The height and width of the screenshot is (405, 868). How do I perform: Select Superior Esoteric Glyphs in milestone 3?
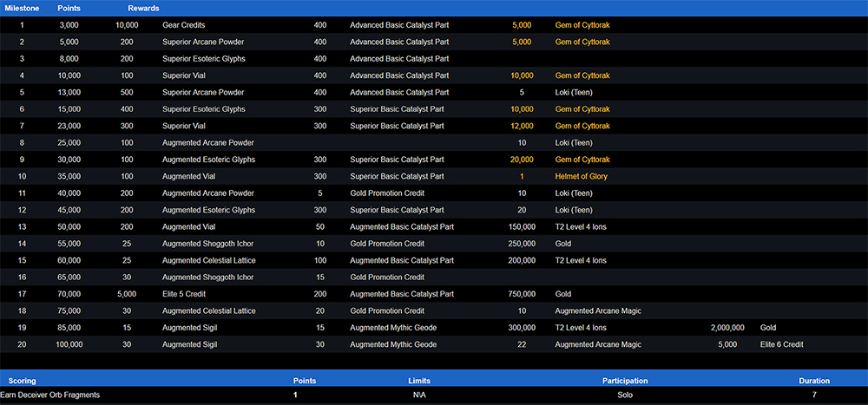203,59
